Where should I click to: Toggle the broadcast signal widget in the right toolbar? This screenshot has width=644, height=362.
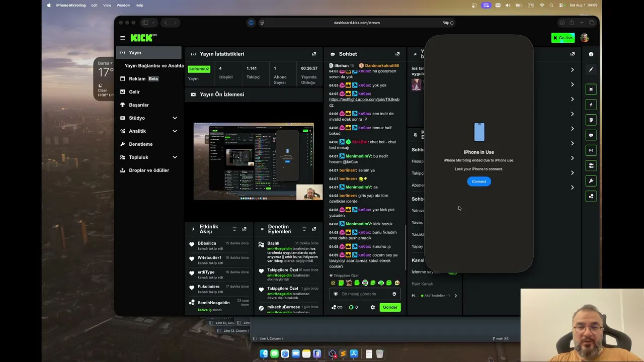click(x=591, y=150)
